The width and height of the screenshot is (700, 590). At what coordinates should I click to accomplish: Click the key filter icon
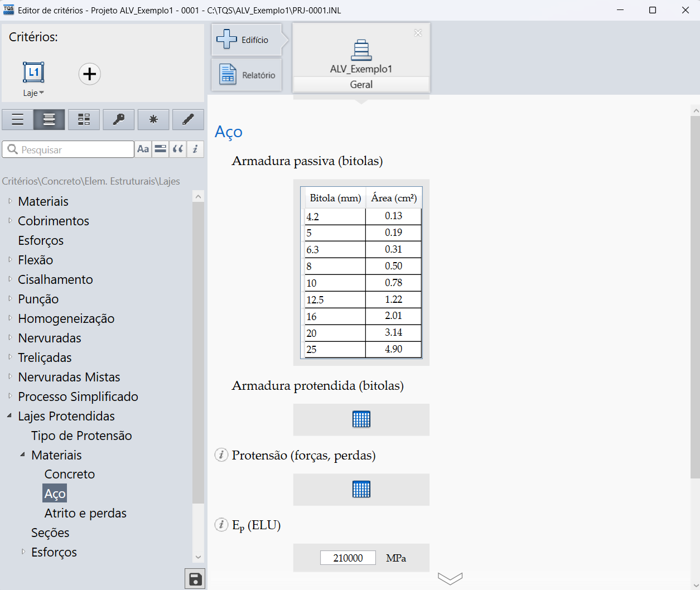tap(118, 119)
